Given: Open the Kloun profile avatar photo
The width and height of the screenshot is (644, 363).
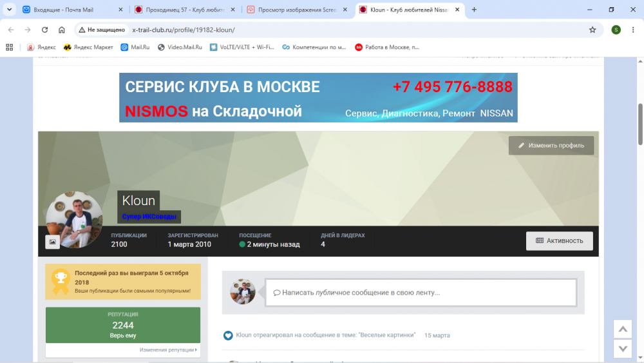Looking at the screenshot, I should tap(74, 219).
